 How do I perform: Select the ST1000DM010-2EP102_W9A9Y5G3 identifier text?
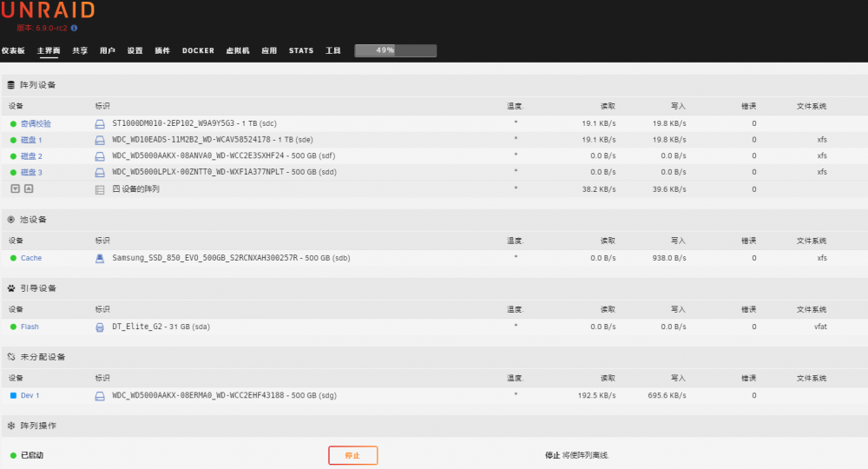[174, 123]
